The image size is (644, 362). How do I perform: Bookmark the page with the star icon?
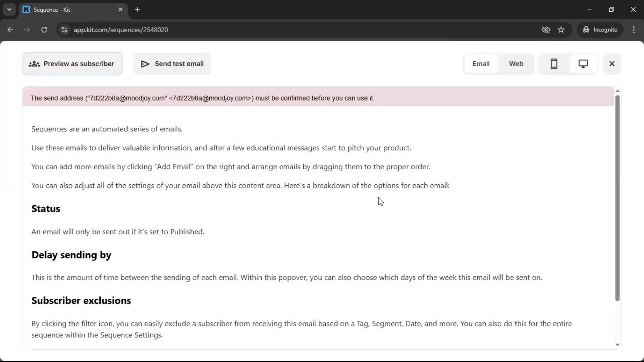coord(561,29)
